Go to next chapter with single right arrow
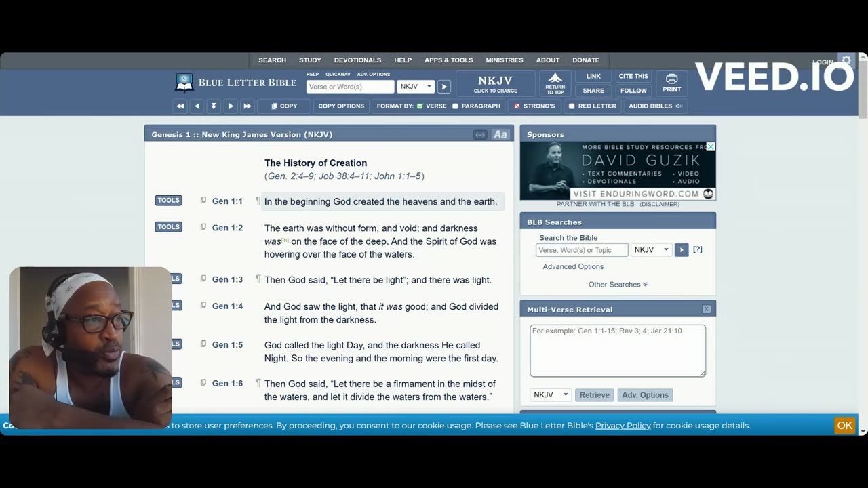 click(x=231, y=106)
